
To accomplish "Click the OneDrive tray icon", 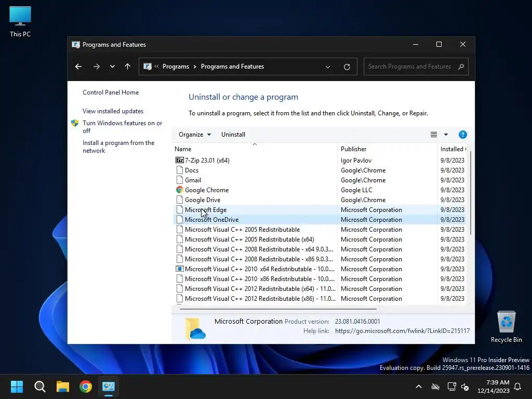I will click(435, 387).
